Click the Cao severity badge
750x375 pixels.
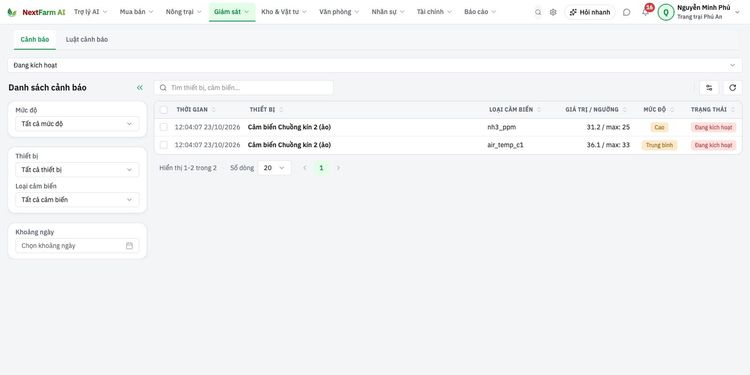click(659, 127)
